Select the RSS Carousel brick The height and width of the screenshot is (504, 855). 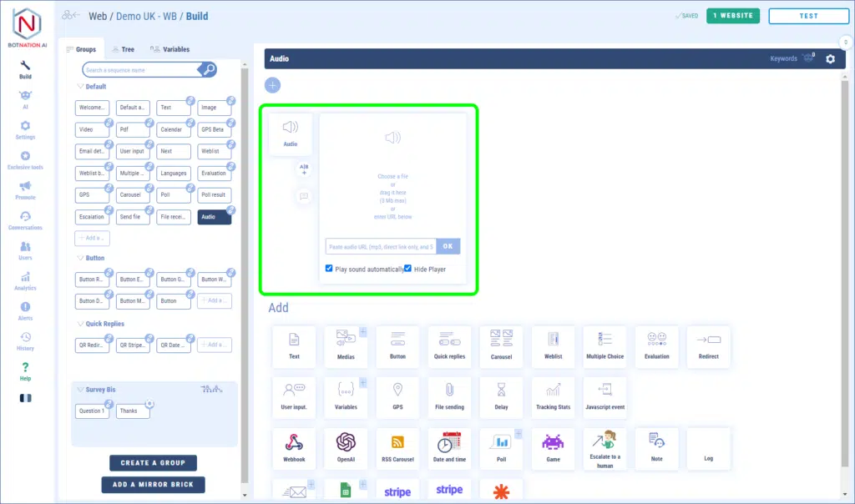click(x=397, y=449)
